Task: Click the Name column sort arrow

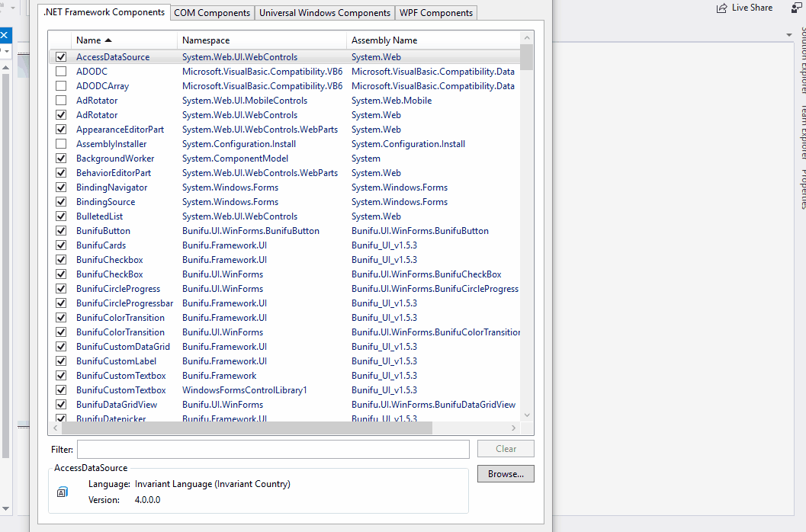Action: pos(108,40)
